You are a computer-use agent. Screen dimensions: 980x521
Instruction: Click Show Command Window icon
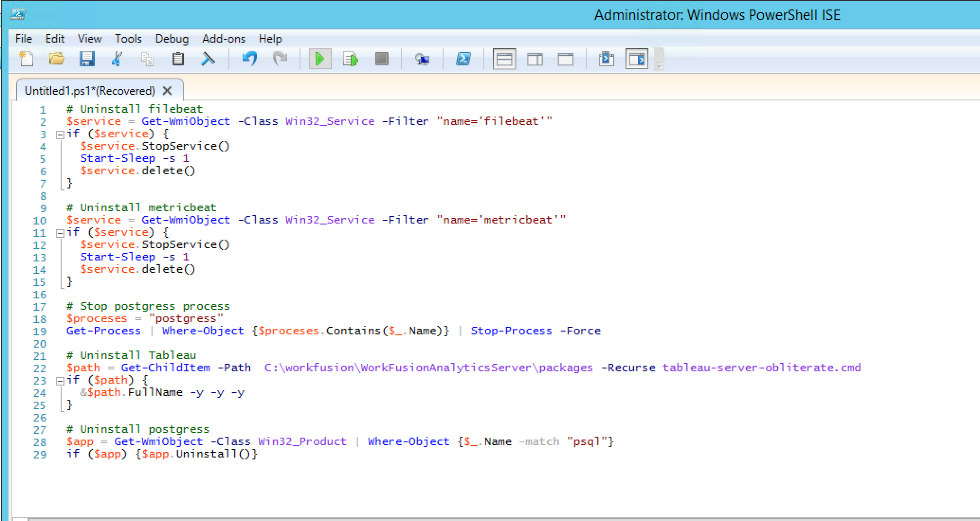pyautogui.click(x=607, y=59)
